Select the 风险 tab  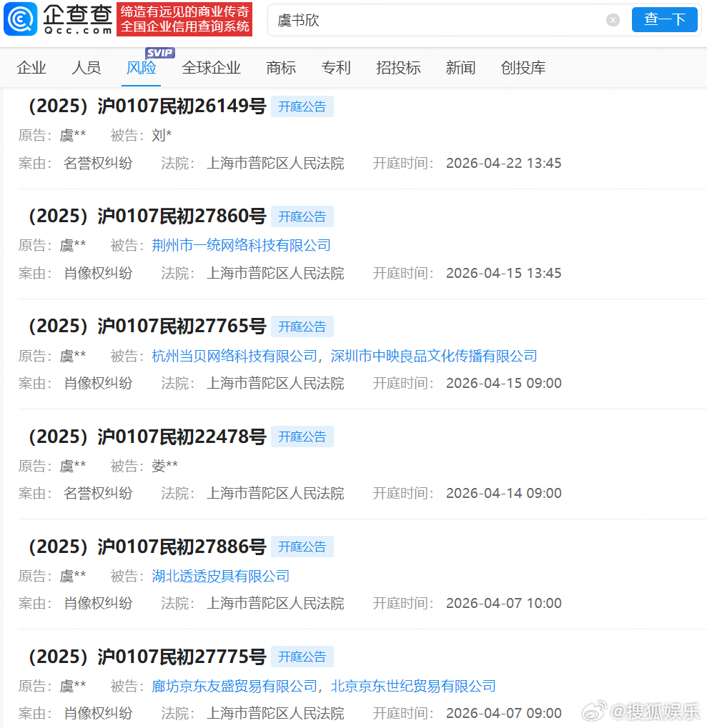point(142,68)
